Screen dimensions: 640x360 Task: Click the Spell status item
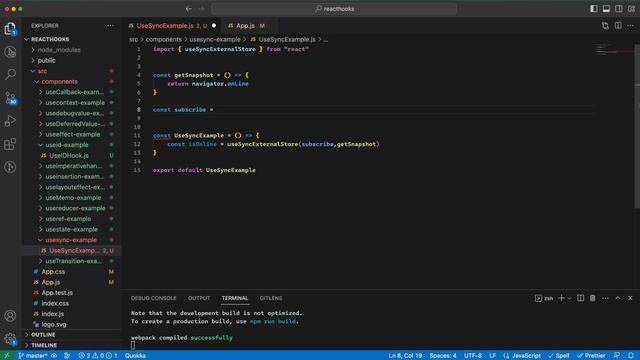pos(559,356)
